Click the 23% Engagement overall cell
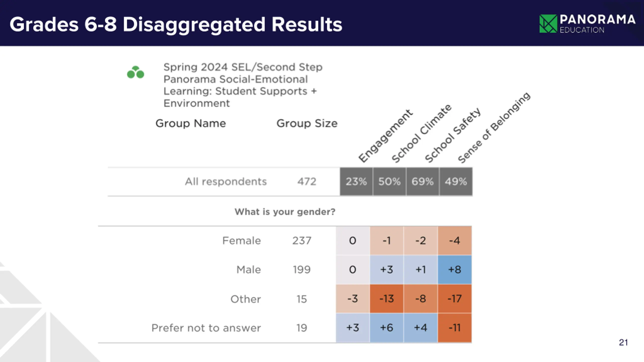Screen dimensions: 644x362 (x=356, y=182)
